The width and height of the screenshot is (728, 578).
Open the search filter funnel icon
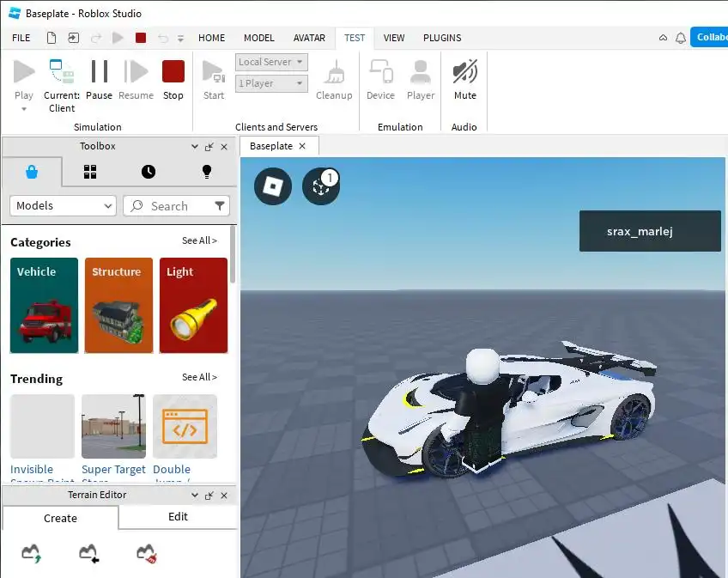[x=220, y=206]
